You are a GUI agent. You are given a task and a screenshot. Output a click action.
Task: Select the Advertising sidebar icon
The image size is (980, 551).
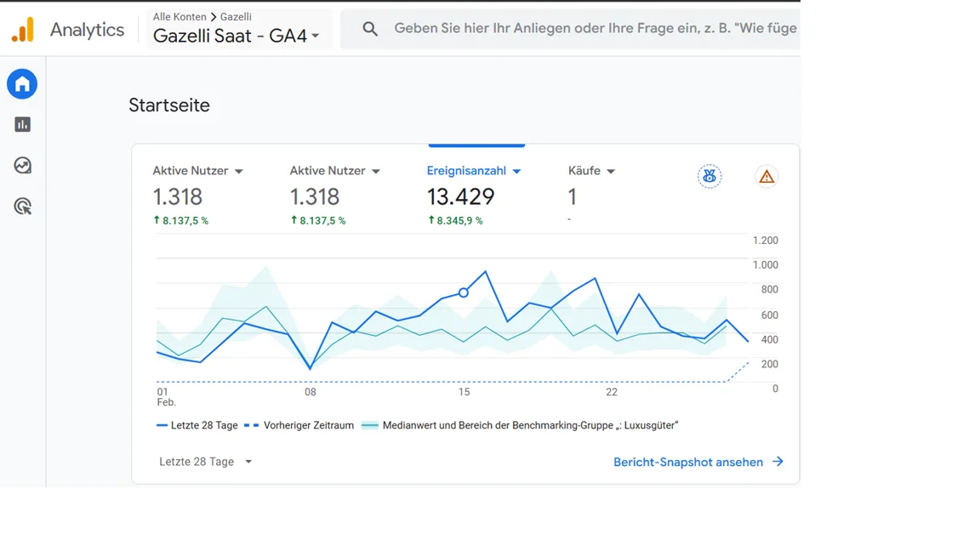[21, 206]
